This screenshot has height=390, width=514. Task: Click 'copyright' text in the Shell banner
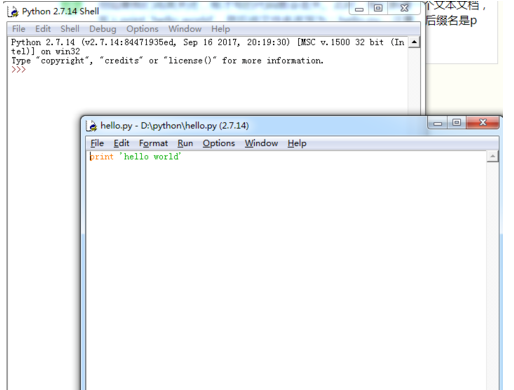coord(62,61)
